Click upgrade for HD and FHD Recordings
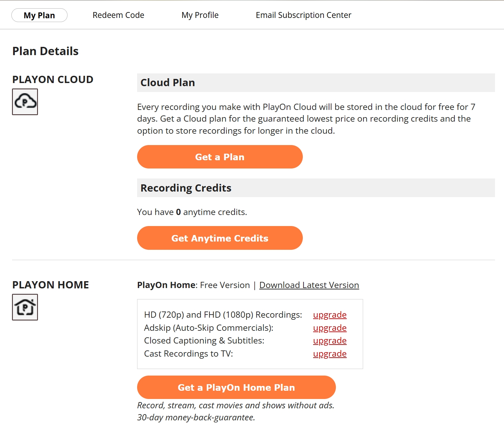This screenshot has height=430, width=504. [x=330, y=315]
